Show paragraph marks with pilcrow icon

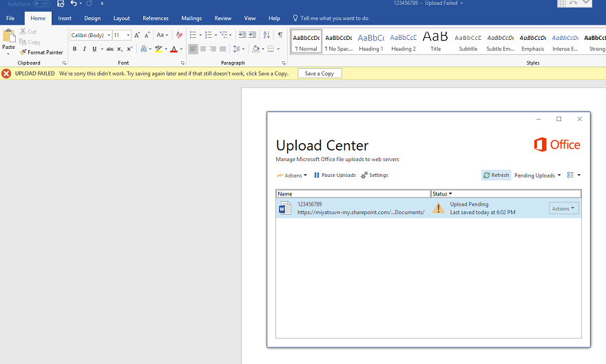coord(280,35)
